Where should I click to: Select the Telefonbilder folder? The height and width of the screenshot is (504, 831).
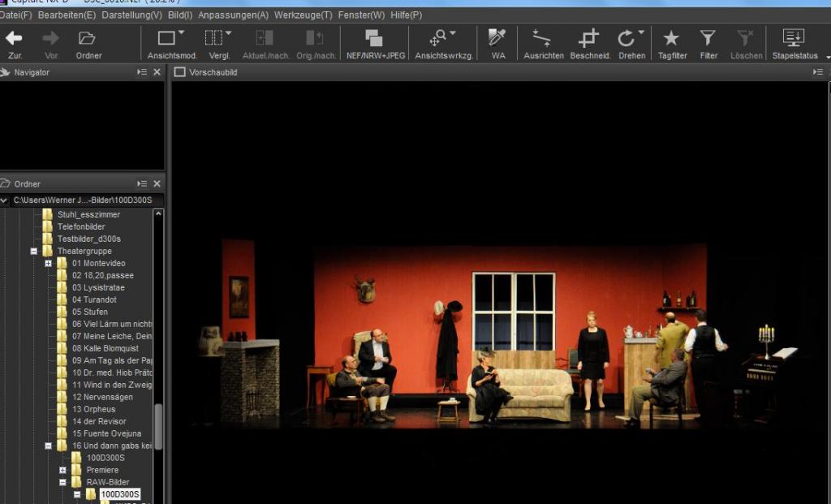81,226
